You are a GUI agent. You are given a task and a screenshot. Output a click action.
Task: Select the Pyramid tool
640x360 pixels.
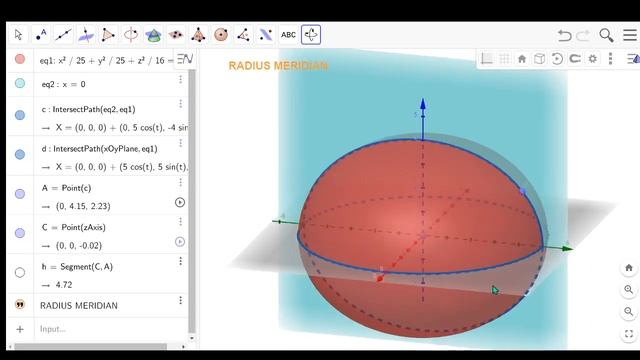point(198,35)
